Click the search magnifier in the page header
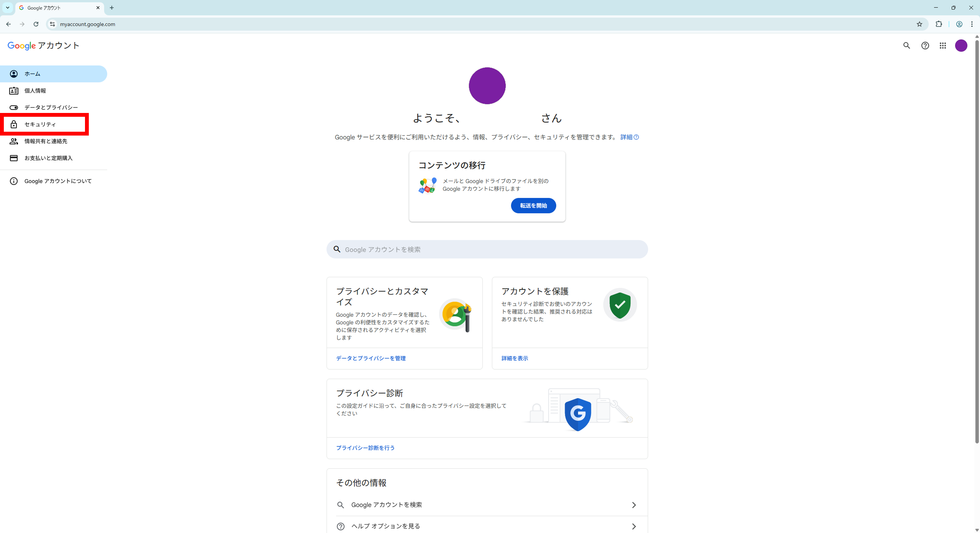The width and height of the screenshot is (980, 533). 906,46
